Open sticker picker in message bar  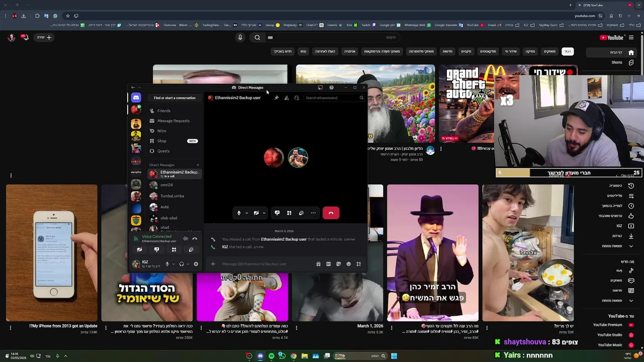[x=339, y=264]
